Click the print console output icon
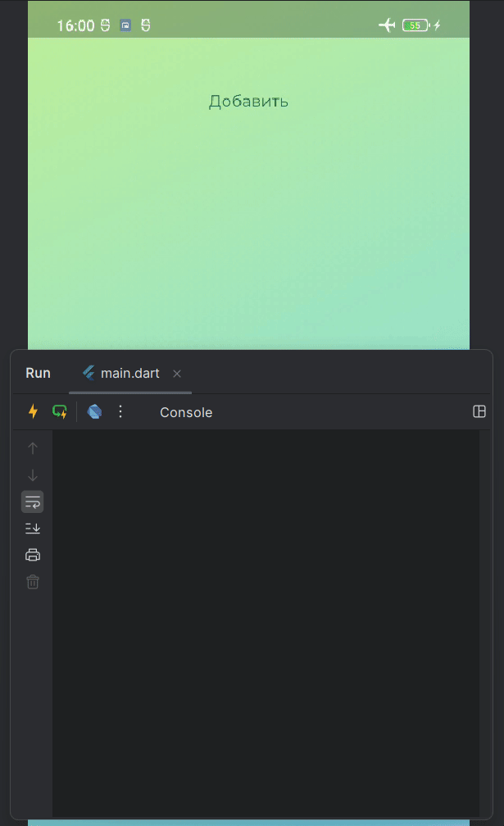The width and height of the screenshot is (504, 826). (33, 555)
